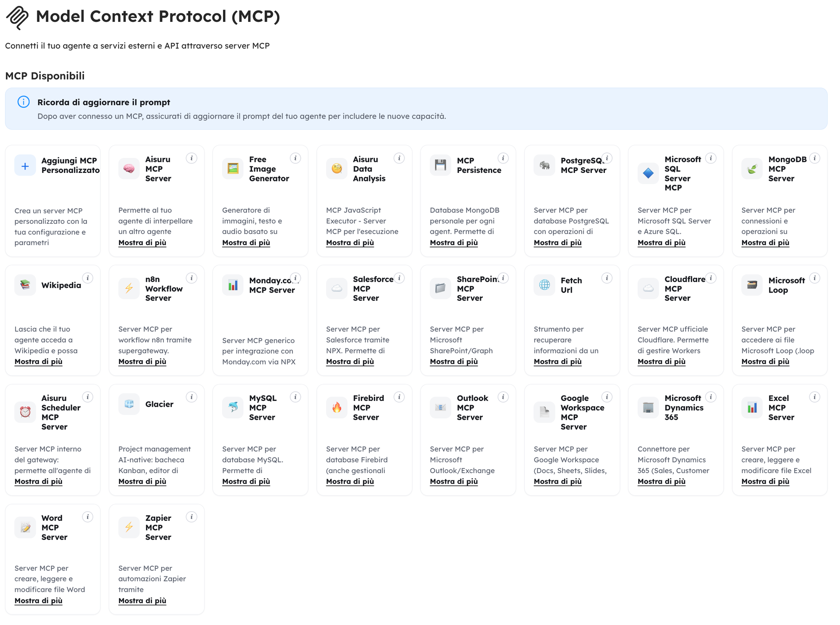This screenshot has height=625, width=840.
Task: Click the alarm clock Aisuru Scheduler icon
Action: [25, 412]
